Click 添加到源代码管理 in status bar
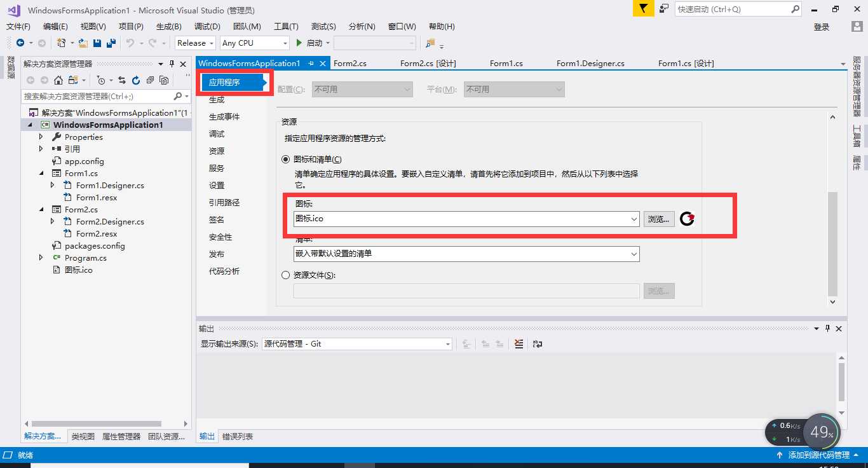 [x=818, y=455]
